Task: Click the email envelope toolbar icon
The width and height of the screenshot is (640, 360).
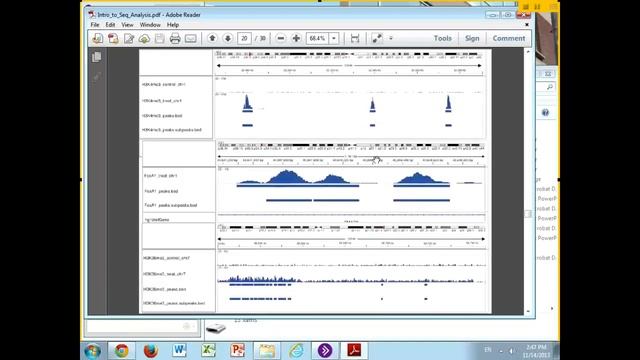Action: click(x=191, y=38)
